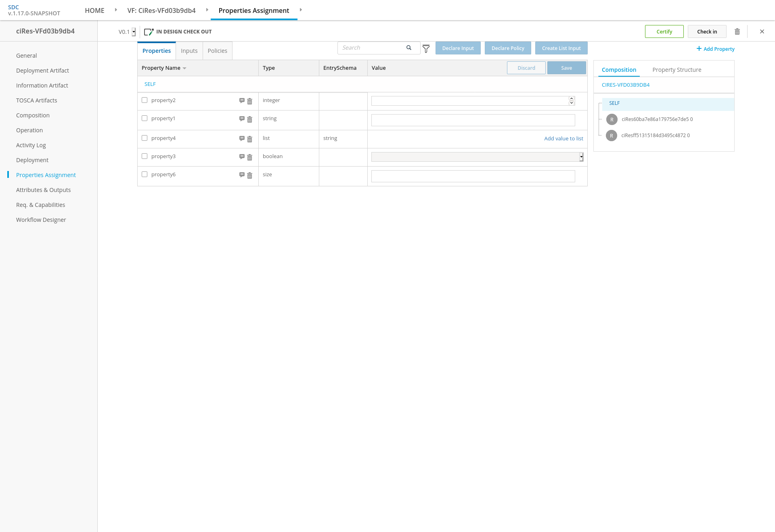Click the CIRES-VFD03B9DB4 composition heading
Screen dimensions: 775x532
626,85
